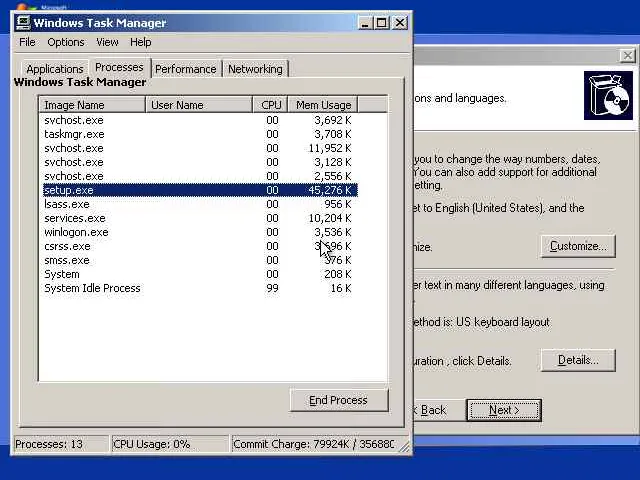Select the System Idle Process row
Image resolution: width=640 pixels, height=480 pixels.
(200, 288)
